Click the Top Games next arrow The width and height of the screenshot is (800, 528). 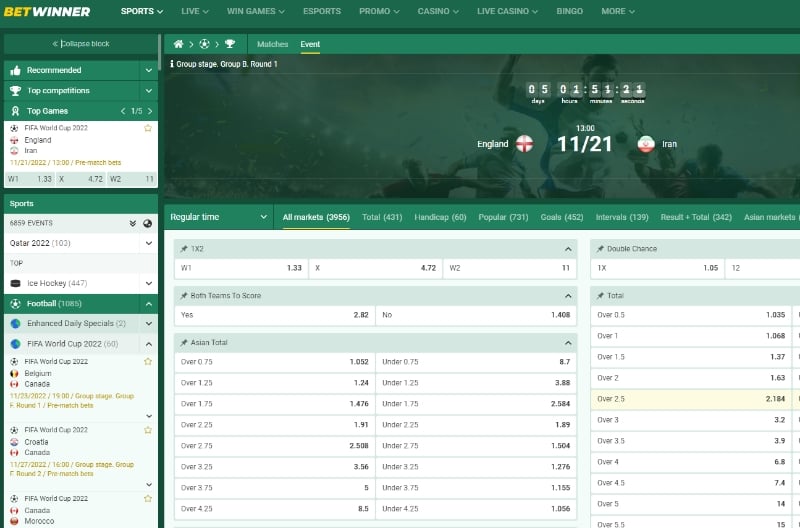click(150, 111)
